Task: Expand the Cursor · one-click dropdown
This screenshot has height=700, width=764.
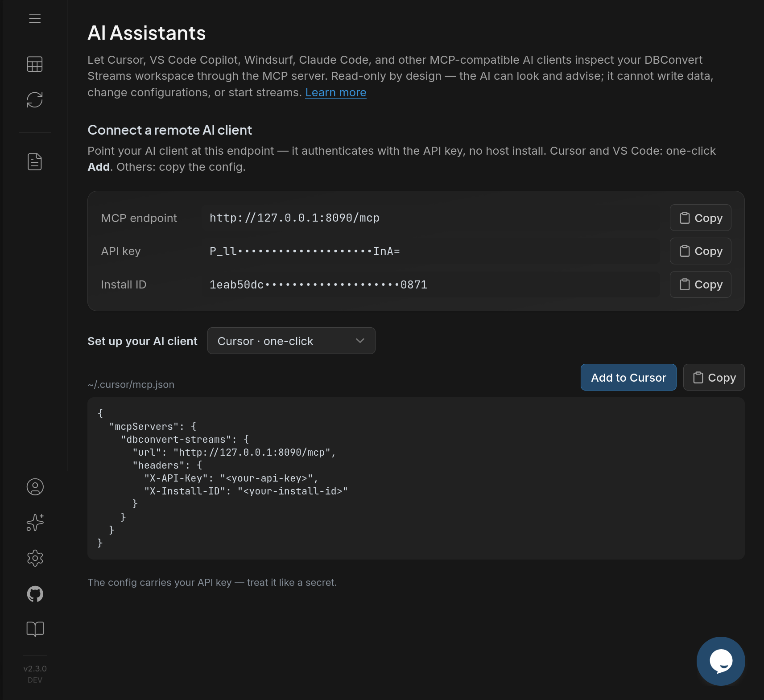Action: (291, 341)
